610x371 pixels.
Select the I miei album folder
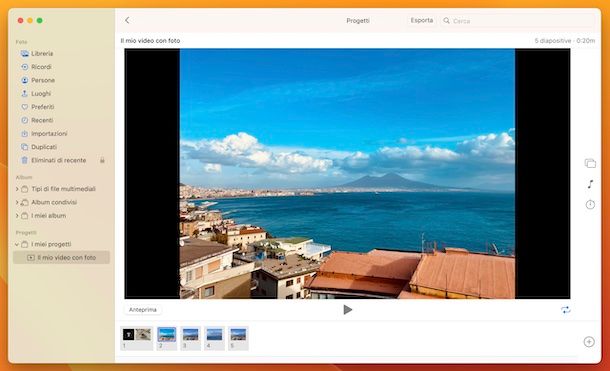48,215
